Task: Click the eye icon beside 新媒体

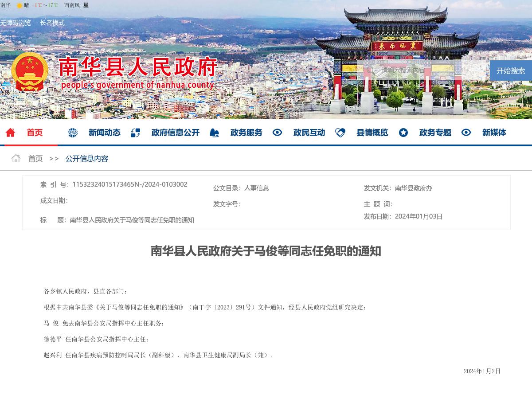Action: pyautogui.click(x=465, y=133)
